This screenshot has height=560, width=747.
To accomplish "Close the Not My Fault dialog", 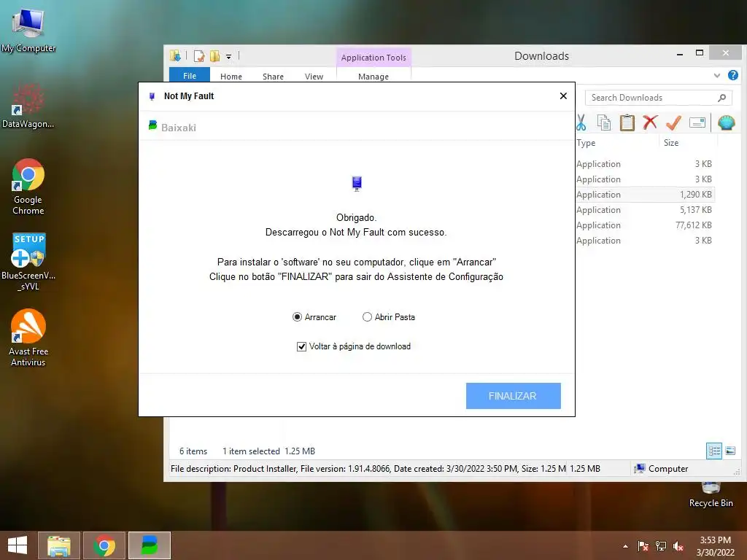I will click(563, 96).
